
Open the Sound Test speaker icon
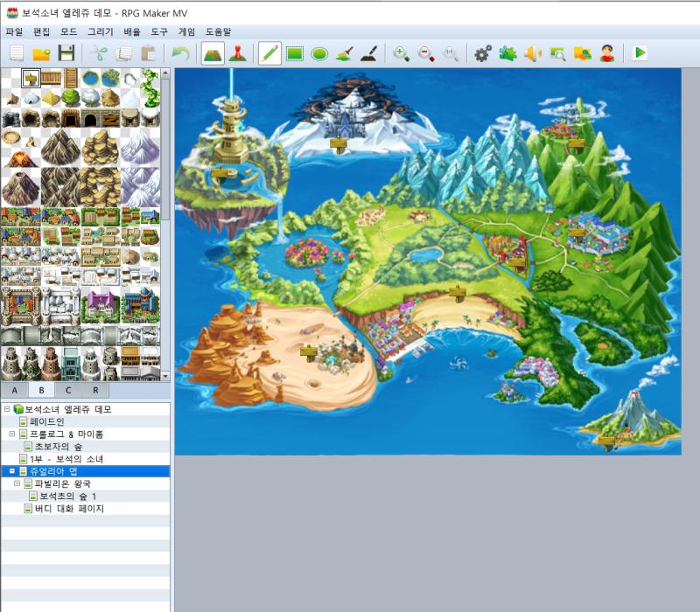pyautogui.click(x=533, y=53)
